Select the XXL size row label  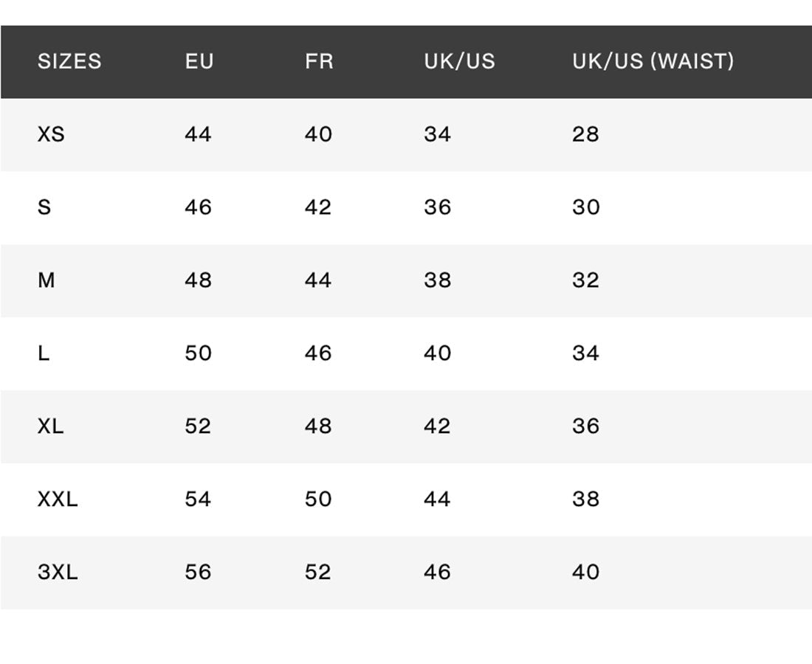pos(58,499)
